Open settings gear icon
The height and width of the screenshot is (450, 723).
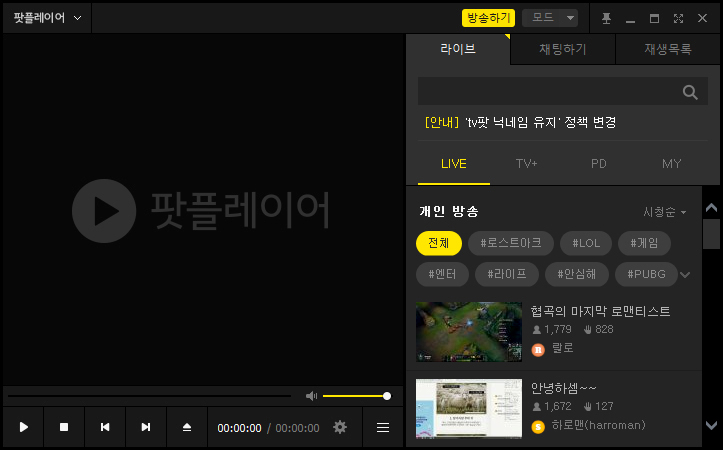point(340,427)
